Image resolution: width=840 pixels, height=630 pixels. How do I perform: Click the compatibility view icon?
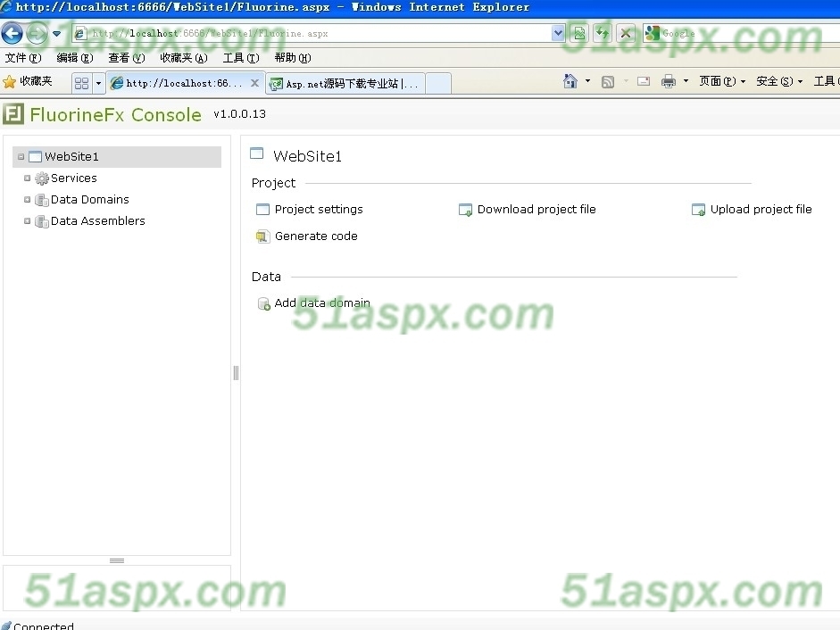[579, 33]
